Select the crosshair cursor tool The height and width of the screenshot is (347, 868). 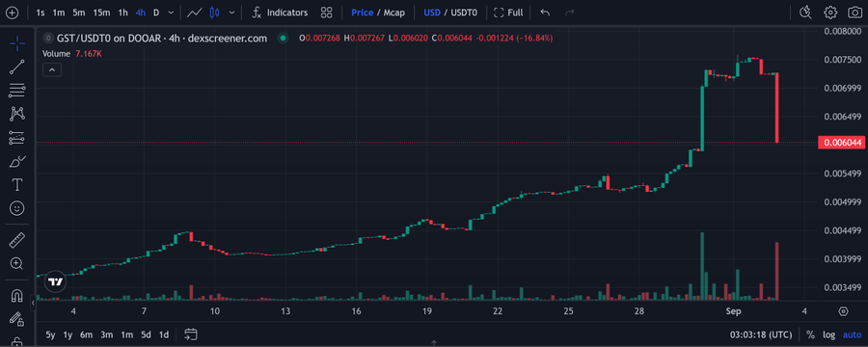pyautogui.click(x=17, y=42)
